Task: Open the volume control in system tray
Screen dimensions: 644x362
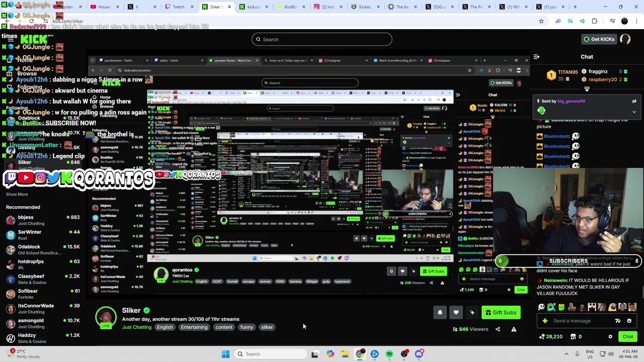Action: (x=611, y=354)
